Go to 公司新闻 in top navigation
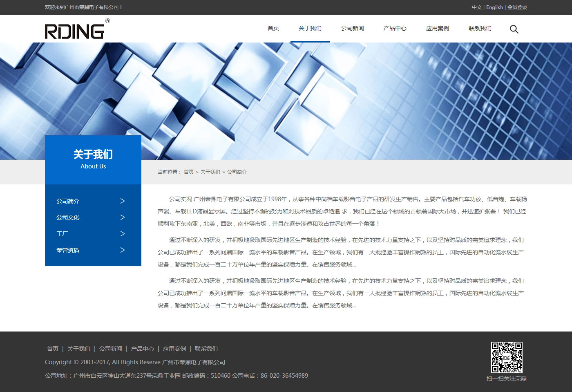 point(353,28)
